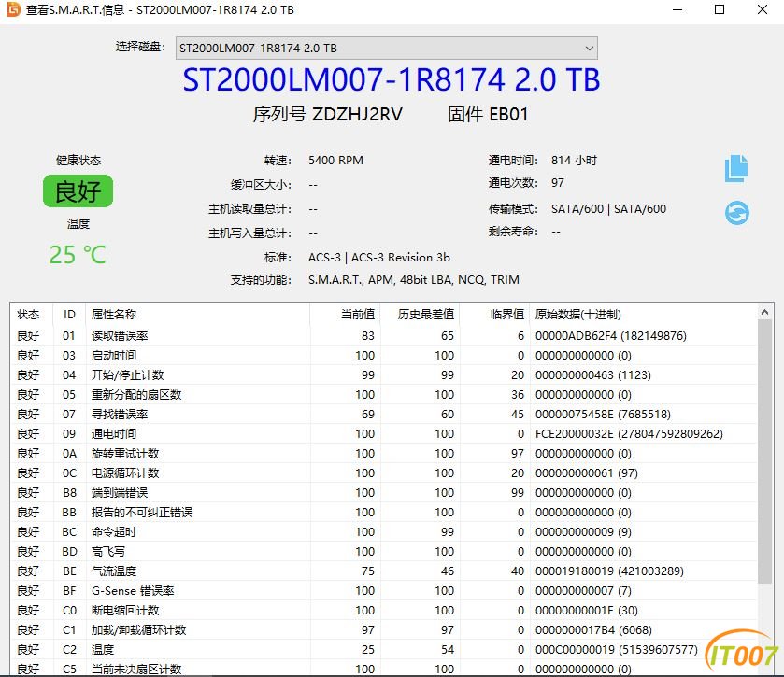Click raw value 00000075458E (7685518)
784x677 pixels.
pyautogui.click(x=603, y=415)
